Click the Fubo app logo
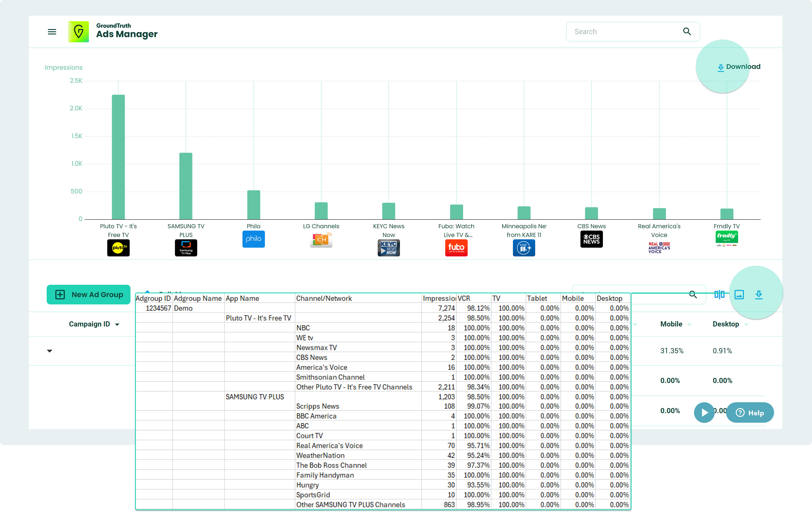The width and height of the screenshot is (812, 512). [x=456, y=248]
